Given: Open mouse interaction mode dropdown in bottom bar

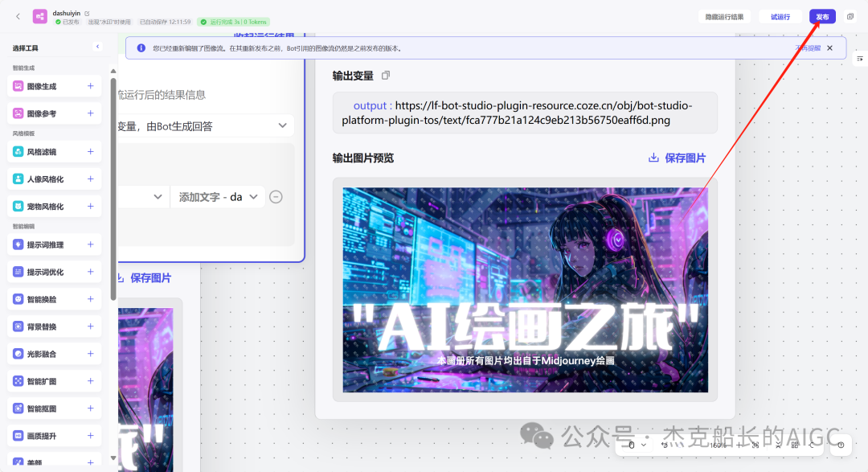Looking at the screenshot, I should point(637,445).
